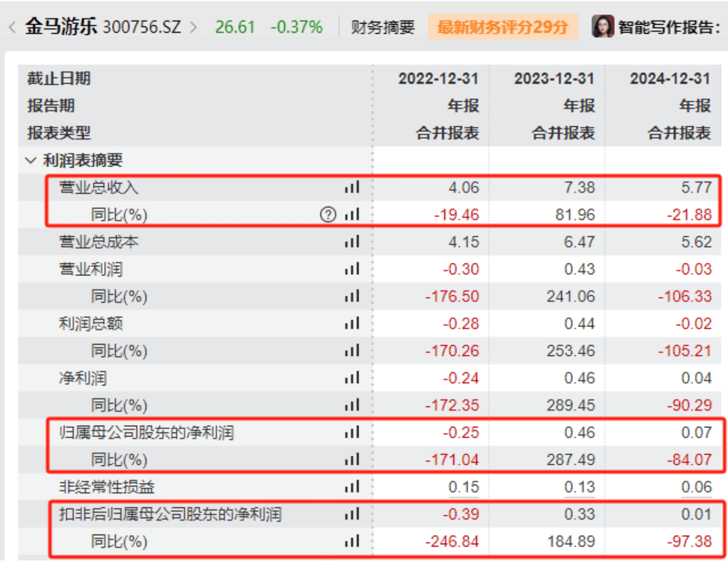Open chart icon for 扣非后归属母公司股东的净利润 row
Image resolution: width=728 pixels, height=561 pixels.
click(x=352, y=514)
